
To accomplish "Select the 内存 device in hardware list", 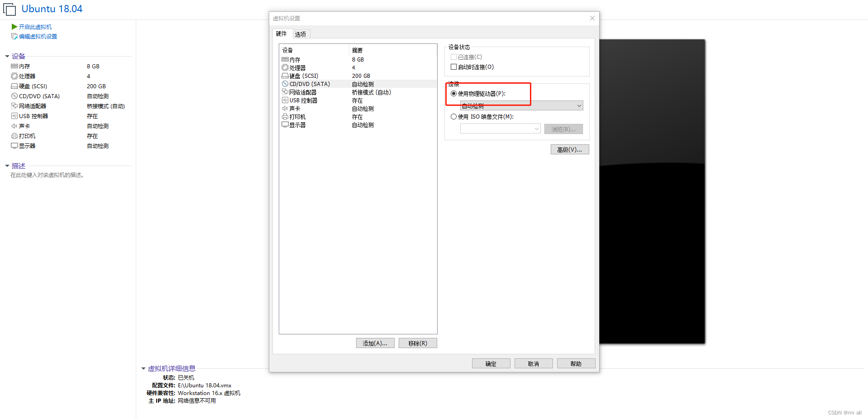I will point(295,59).
